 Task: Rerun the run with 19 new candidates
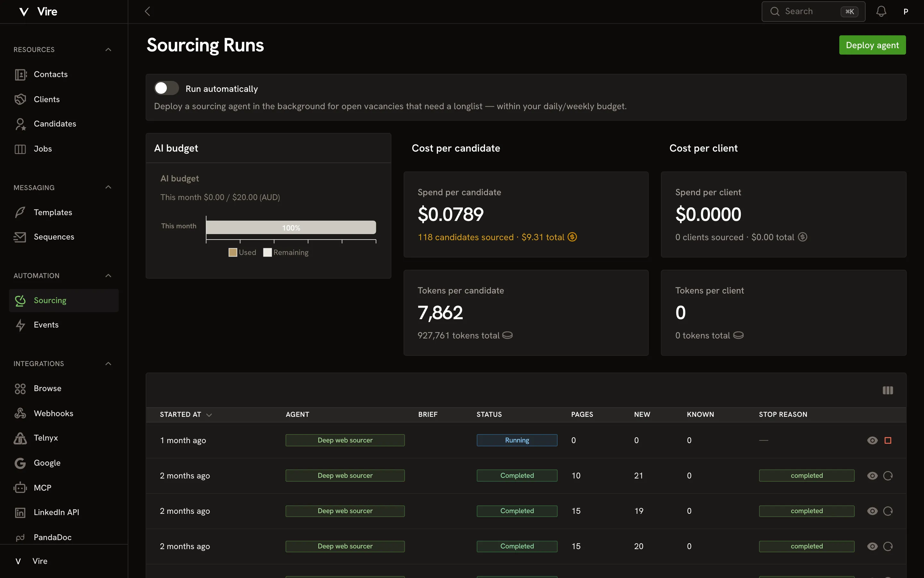tap(888, 511)
